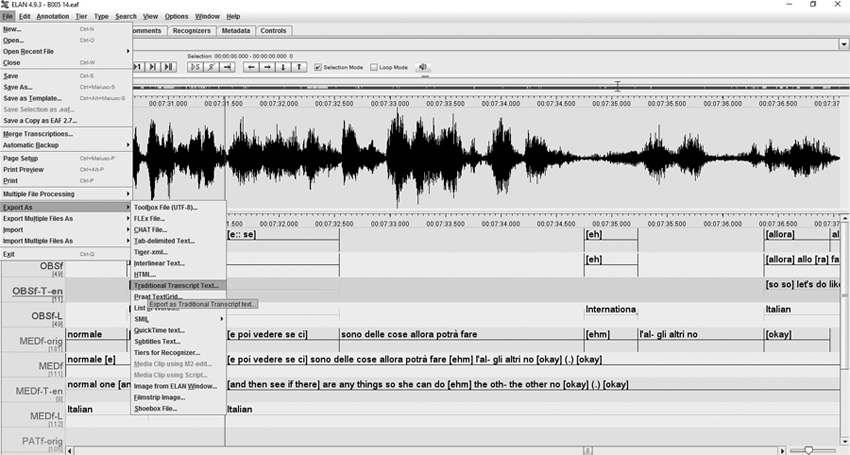Click the play selection button

pyautogui.click(x=195, y=67)
